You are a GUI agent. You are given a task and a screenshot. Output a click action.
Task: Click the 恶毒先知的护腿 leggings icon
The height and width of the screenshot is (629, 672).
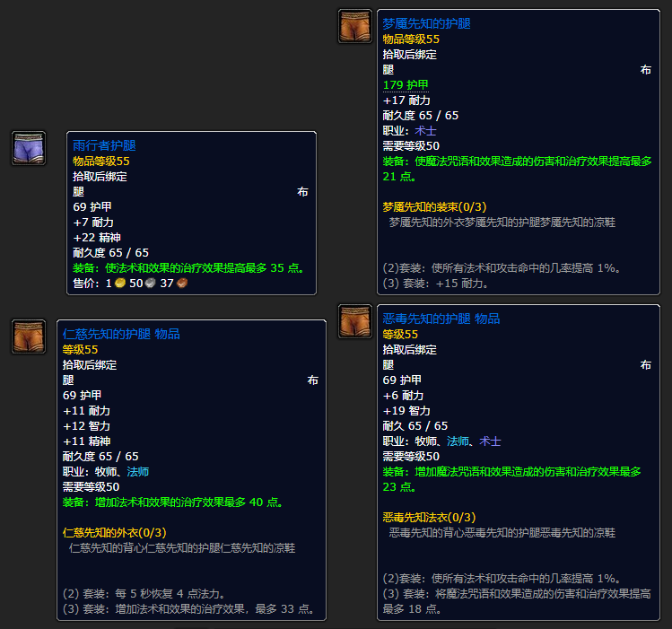pyautogui.click(x=355, y=321)
